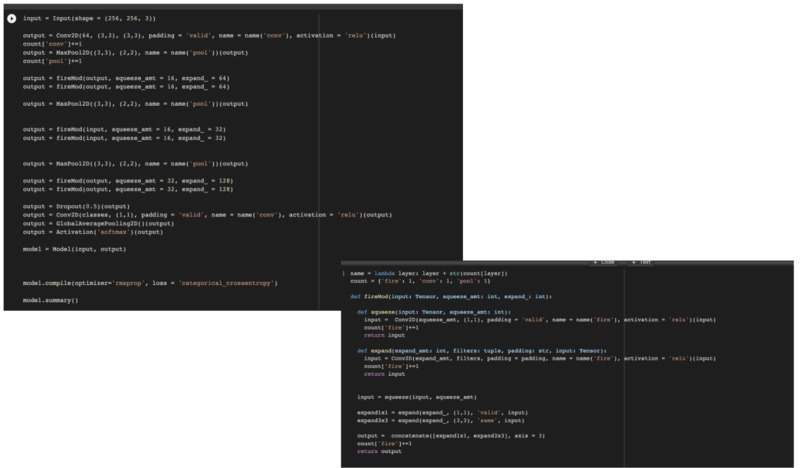Click the count['conv']+=1 line

(52, 44)
